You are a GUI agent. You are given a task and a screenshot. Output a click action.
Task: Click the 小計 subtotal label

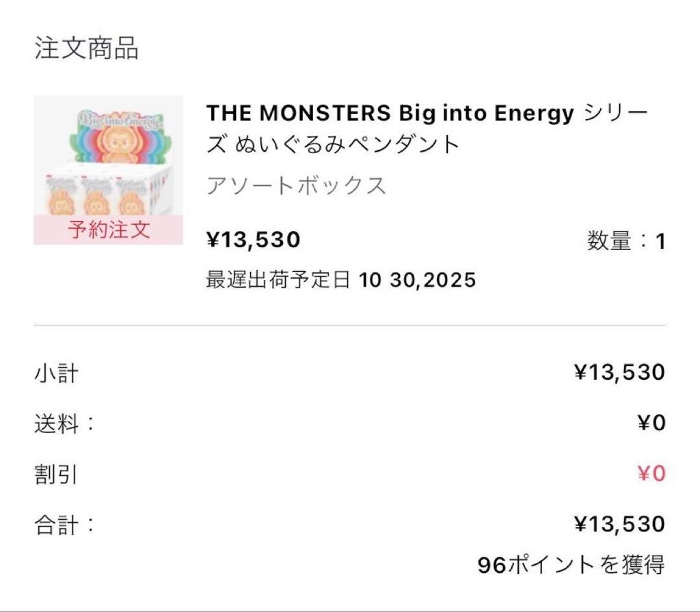click(56, 373)
